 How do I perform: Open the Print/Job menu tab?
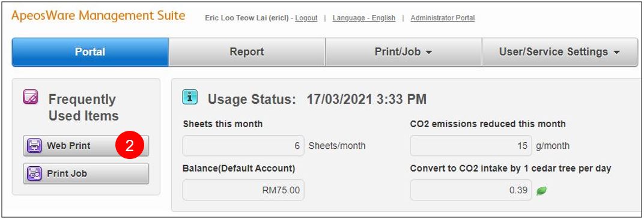point(403,52)
